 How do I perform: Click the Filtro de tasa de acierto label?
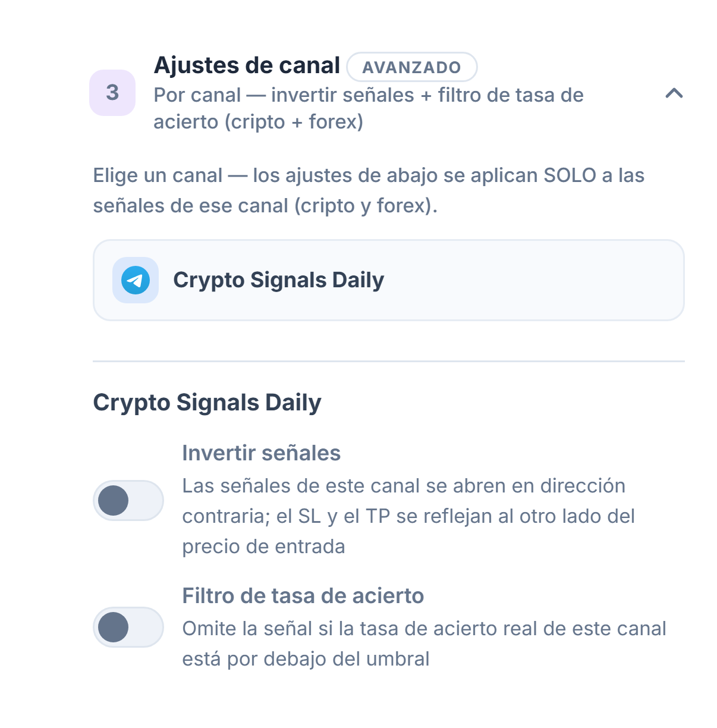(x=303, y=596)
